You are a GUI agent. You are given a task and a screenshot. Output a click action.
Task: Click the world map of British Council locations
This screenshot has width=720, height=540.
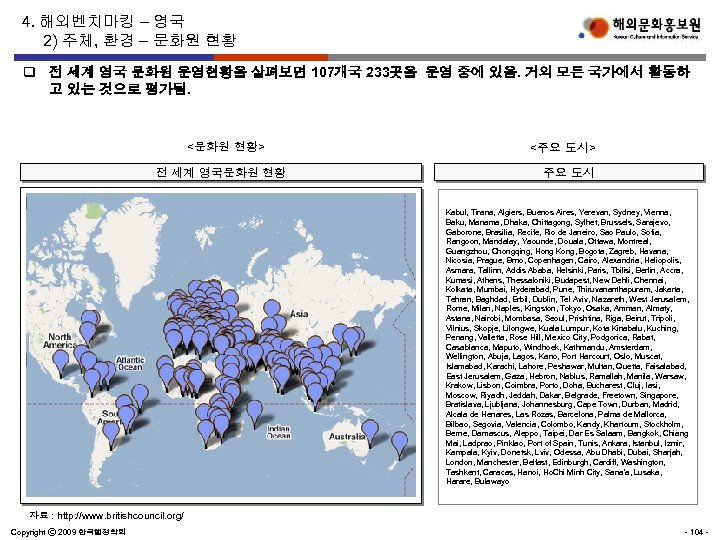pos(221,345)
